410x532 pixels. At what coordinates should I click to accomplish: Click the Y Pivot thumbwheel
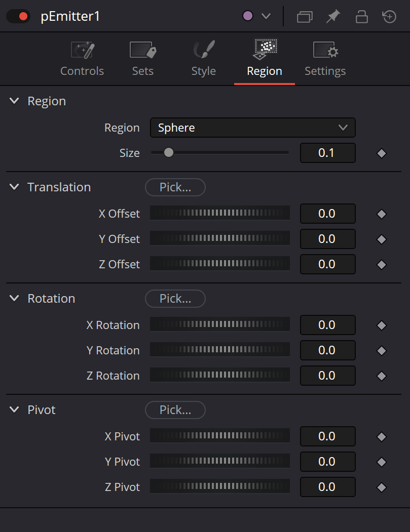(220, 461)
